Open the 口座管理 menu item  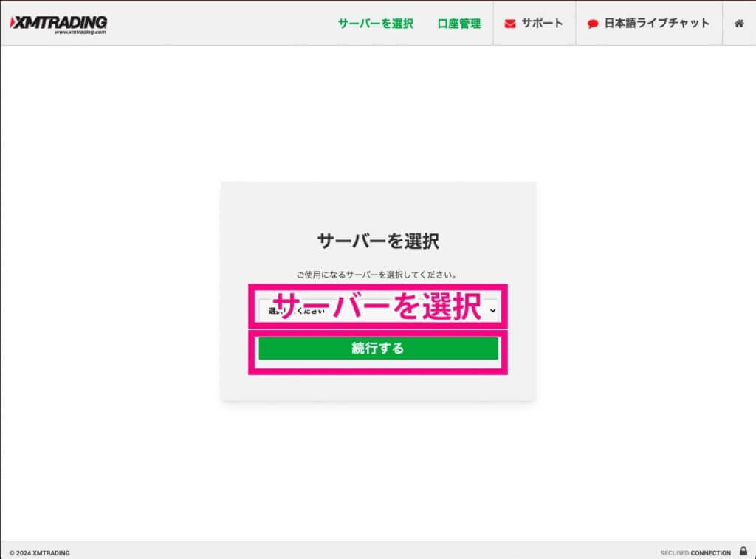(458, 23)
